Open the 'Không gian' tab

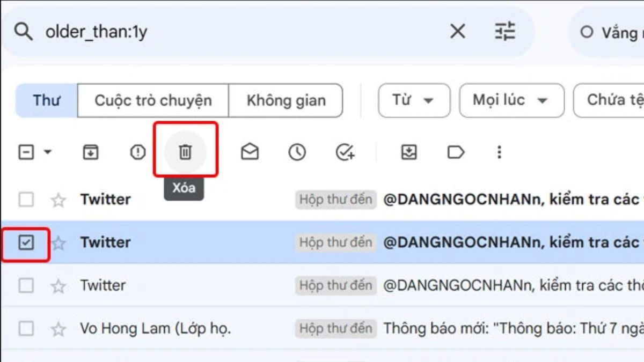[287, 100]
